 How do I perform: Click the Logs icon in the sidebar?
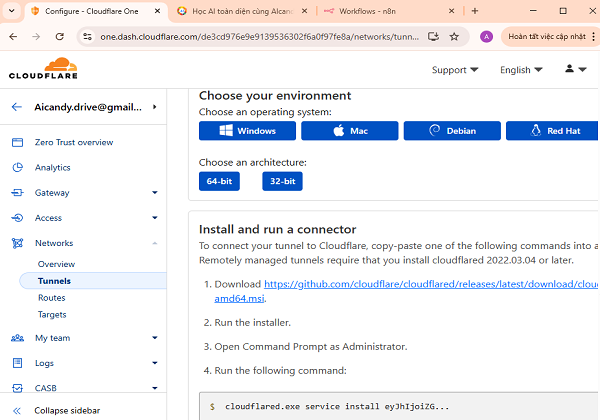point(17,363)
